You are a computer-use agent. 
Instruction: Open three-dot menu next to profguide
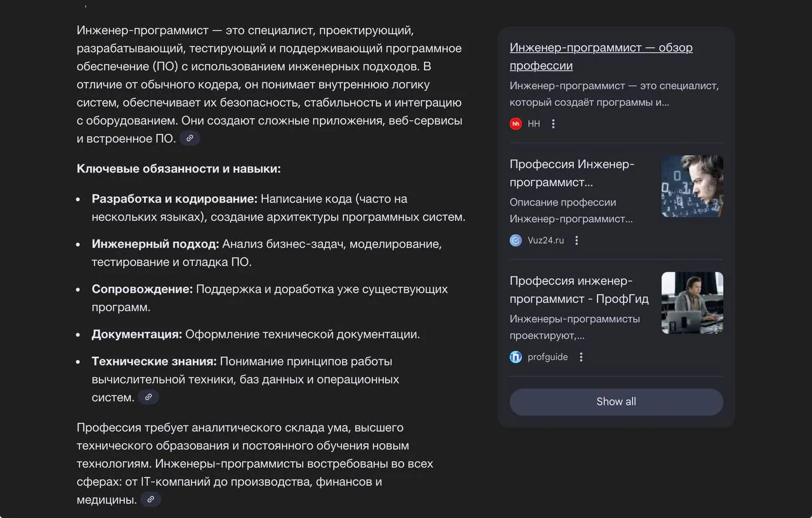(x=581, y=357)
